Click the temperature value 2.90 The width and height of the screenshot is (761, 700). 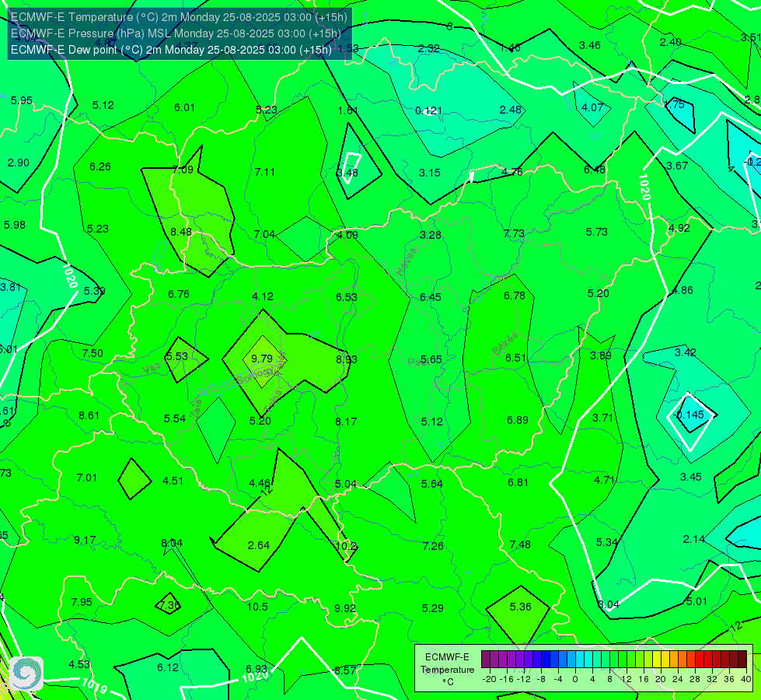pyautogui.click(x=19, y=163)
